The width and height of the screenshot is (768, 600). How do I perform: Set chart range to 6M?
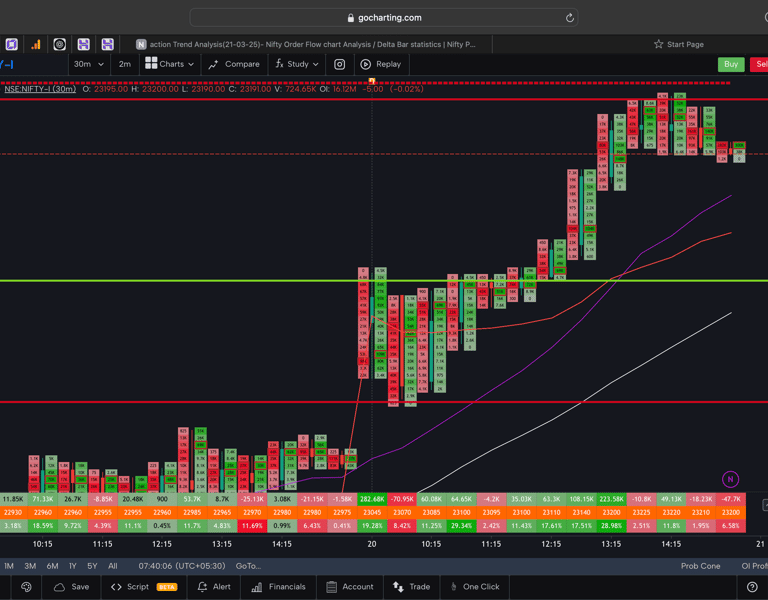[52, 566]
